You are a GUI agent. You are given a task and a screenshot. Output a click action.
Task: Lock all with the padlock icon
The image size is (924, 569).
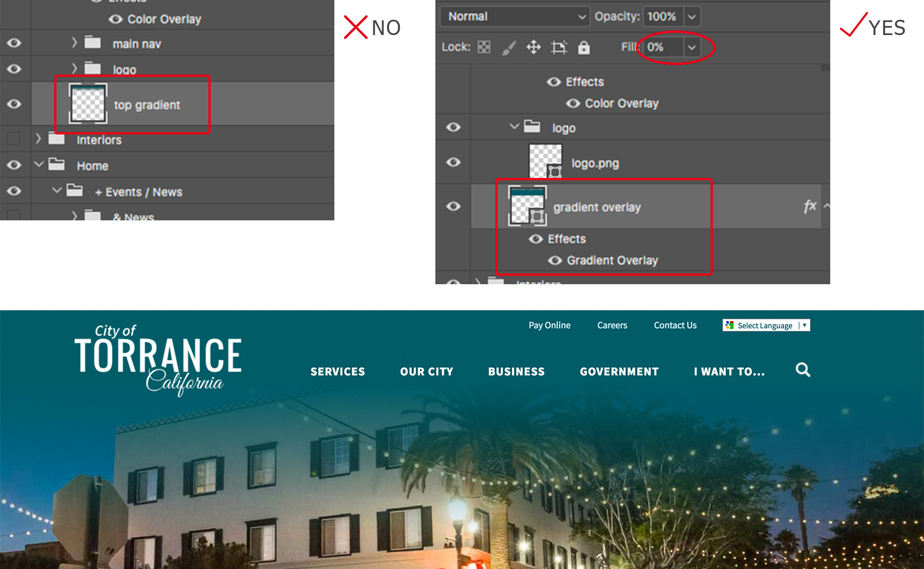584,47
